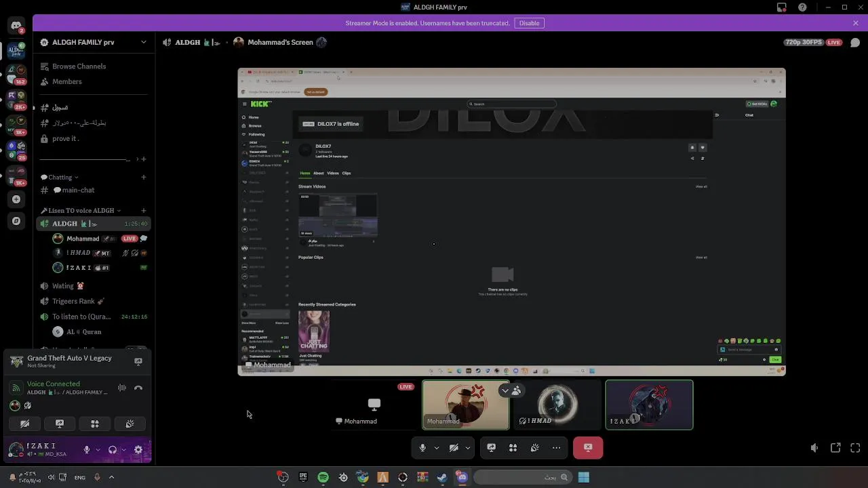Add a server with the plus icon
The height and width of the screenshot is (488, 868).
pos(16,199)
